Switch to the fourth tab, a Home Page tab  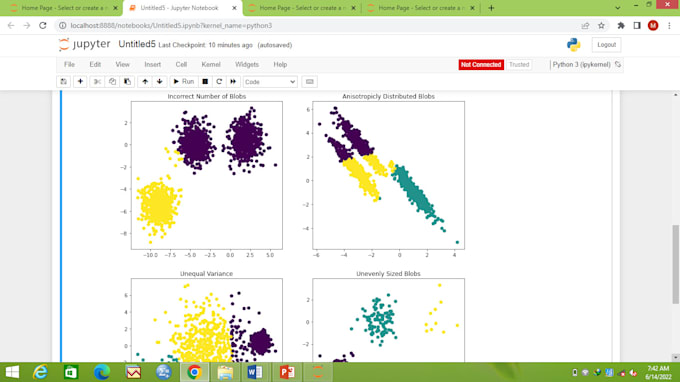tap(421, 8)
